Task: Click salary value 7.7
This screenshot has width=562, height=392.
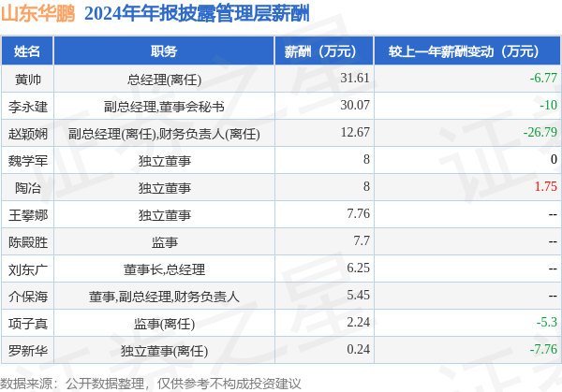Action: tap(362, 241)
